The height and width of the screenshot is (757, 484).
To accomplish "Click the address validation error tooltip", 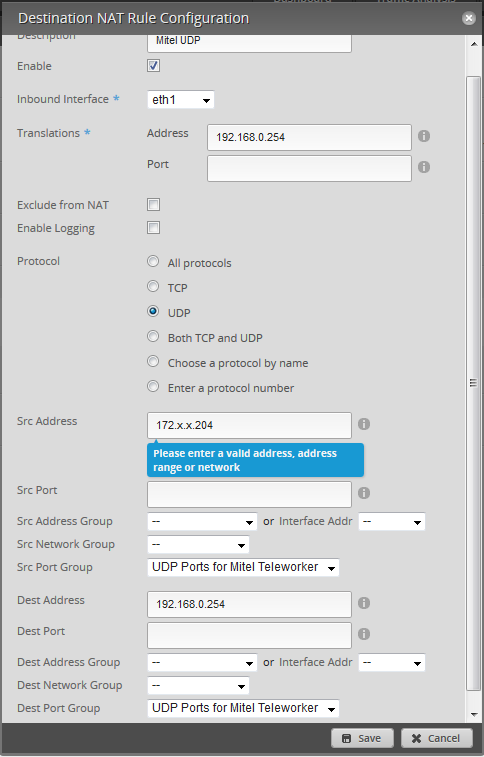I will coord(255,460).
